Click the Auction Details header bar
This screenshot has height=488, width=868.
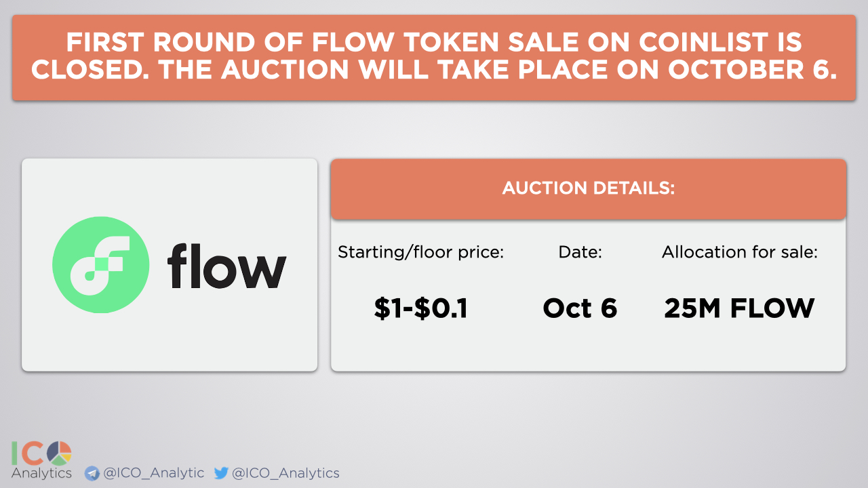click(588, 189)
